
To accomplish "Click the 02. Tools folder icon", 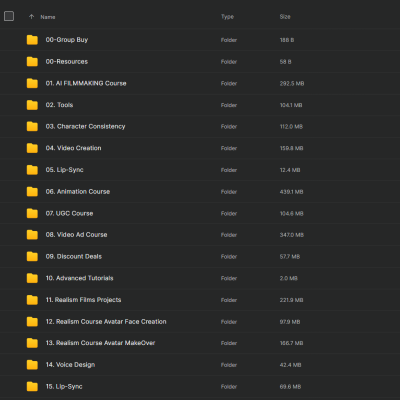I will 32,105.
